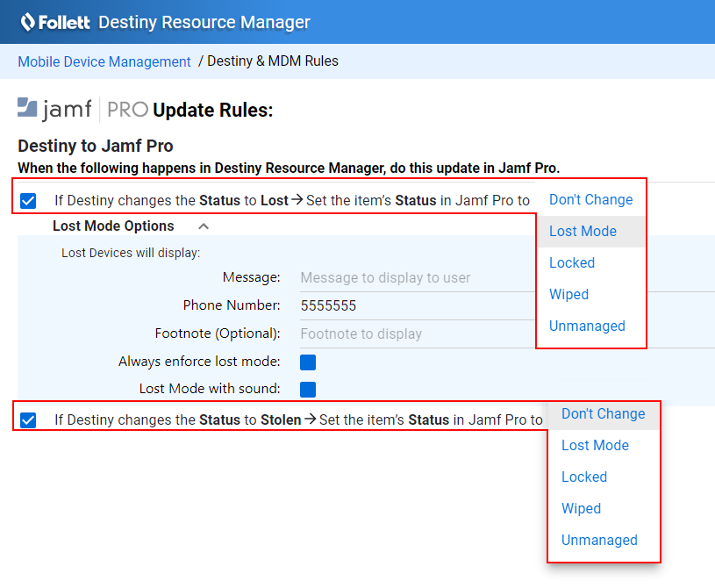Select Lost Mode in Stolen status dropdown
Screen dimensions: 715x588
point(604,445)
